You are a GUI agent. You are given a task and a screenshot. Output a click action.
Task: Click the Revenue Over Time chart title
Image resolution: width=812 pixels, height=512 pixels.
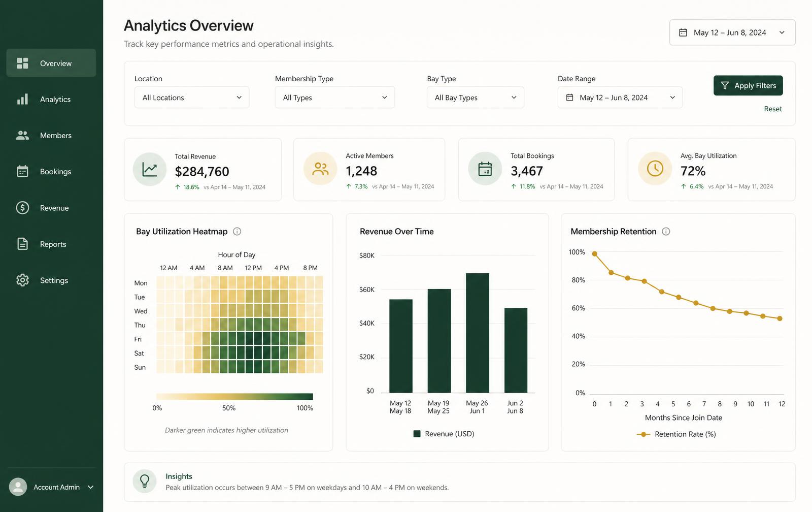(397, 232)
